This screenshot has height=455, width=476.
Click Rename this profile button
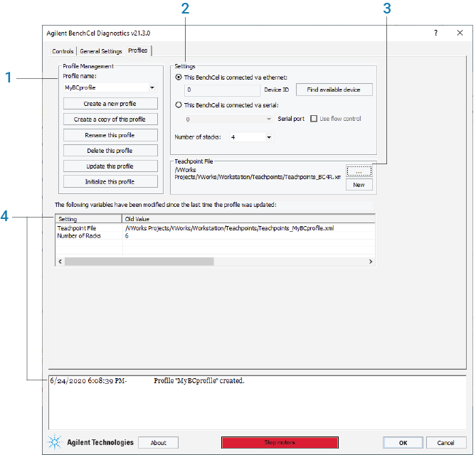(x=110, y=135)
